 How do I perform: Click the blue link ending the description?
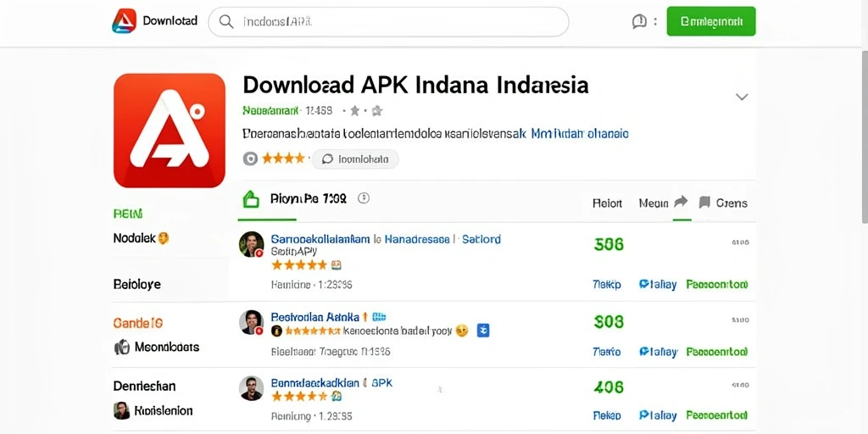(579, 133)
